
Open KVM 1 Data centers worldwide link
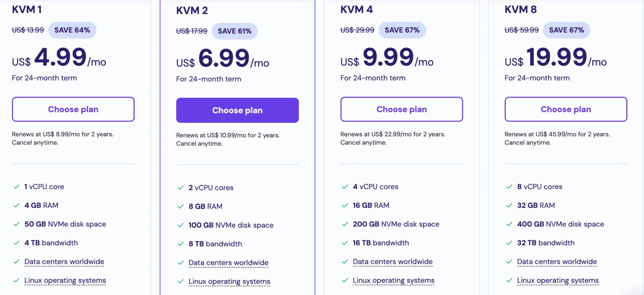point(64,262)
